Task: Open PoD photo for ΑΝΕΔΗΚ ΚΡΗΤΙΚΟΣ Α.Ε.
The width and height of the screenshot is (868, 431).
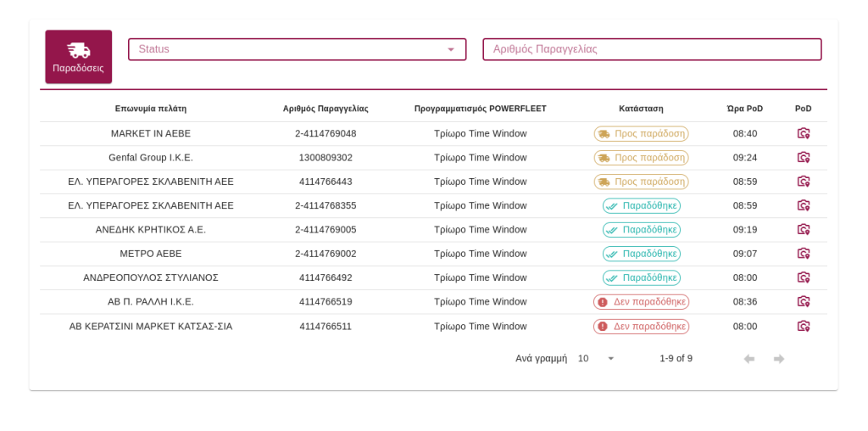Action: [803, 229]
